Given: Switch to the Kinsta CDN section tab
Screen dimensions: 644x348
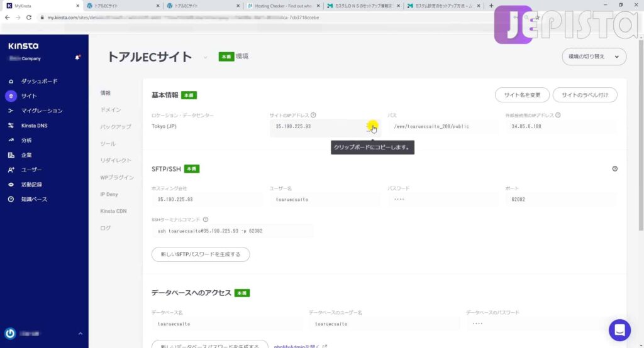Looking at the screenshot, I should [113, 211].
